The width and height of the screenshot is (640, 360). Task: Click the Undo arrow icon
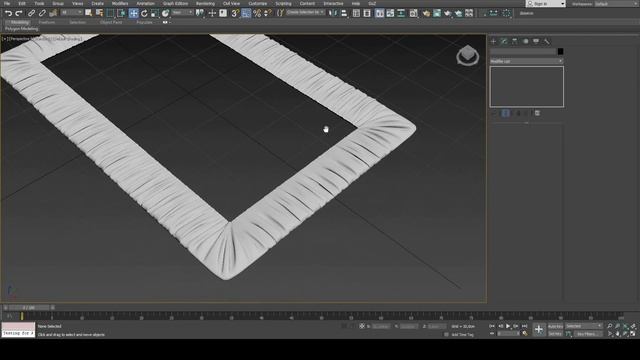click(x=8, y=13)
